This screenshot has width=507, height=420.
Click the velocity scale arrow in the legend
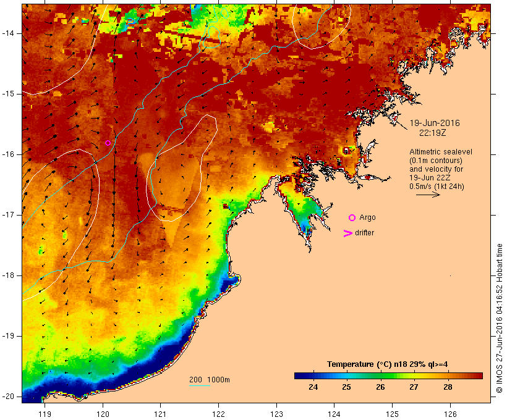point(428,195)
